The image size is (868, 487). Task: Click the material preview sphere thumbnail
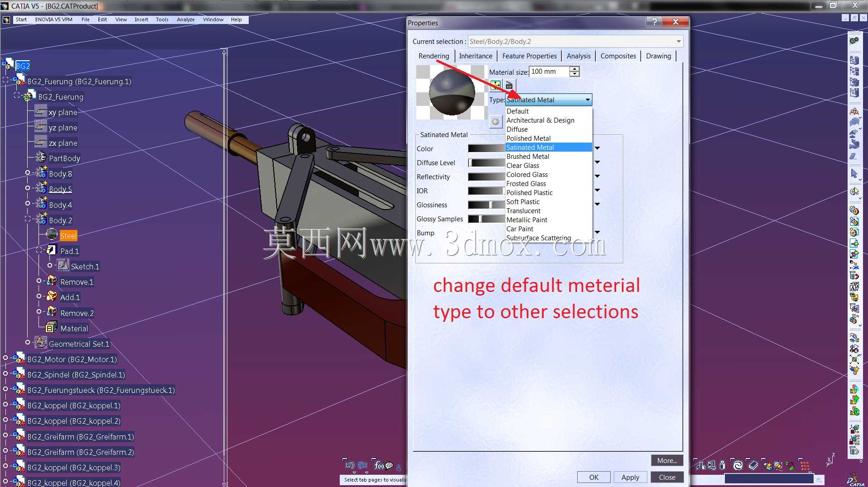pyautogui.click(x=452, y=92)
